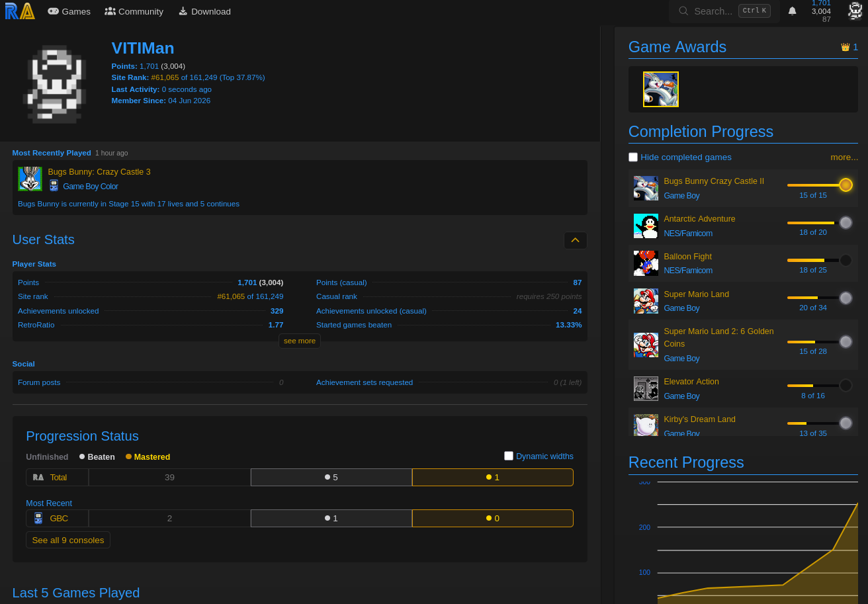This screenshot has height=604, width=868.
Task: Click Bugs Bunny Crazy Castle II progress bar
Action: click(x=813, y=185)
